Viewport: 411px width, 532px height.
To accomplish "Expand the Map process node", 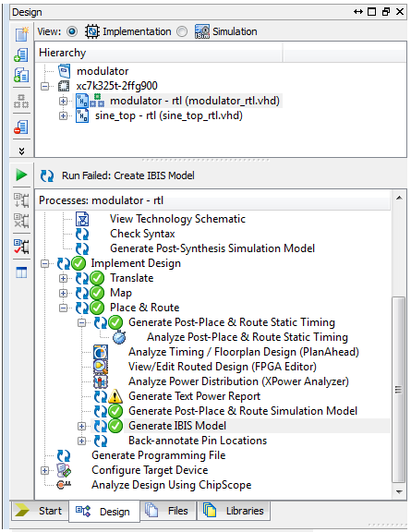I will pyautogui.click(x=63, y=293).
